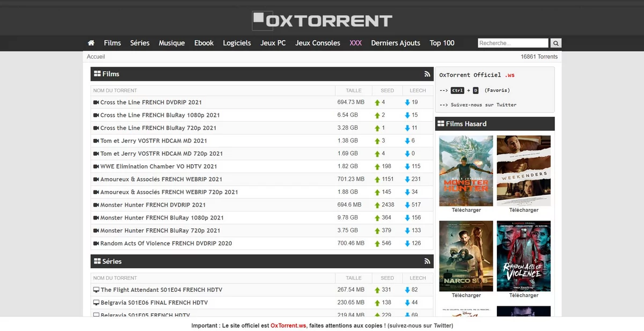Click Télécharger under Weekenders poster
The image size is (644, 331).
(x=524, y=210)
